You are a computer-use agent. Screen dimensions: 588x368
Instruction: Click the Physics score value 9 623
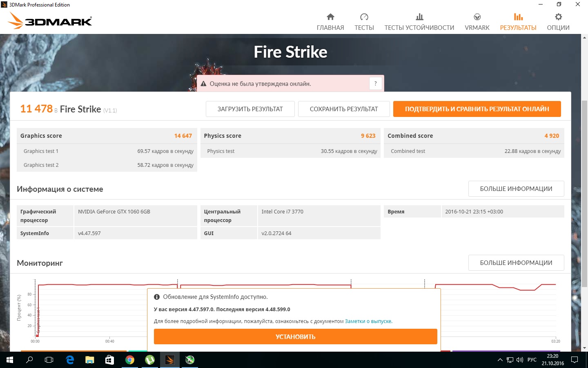pyautogui.click(x=368, y=136)
